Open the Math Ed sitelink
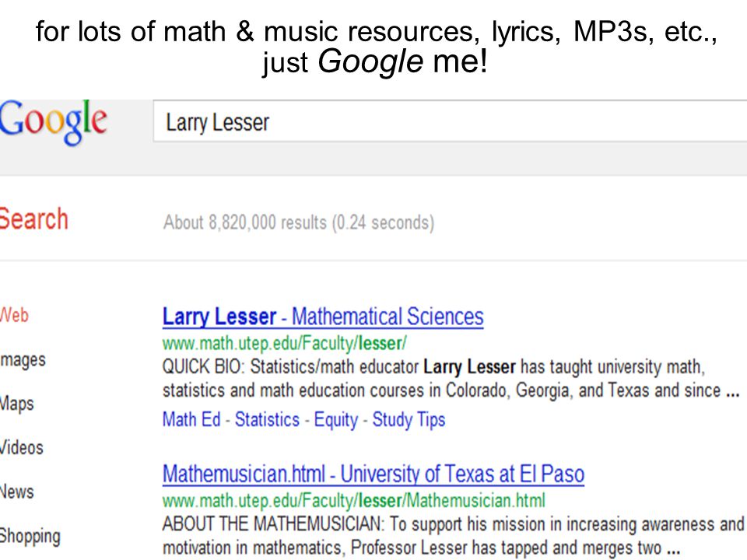 point(191,419)
